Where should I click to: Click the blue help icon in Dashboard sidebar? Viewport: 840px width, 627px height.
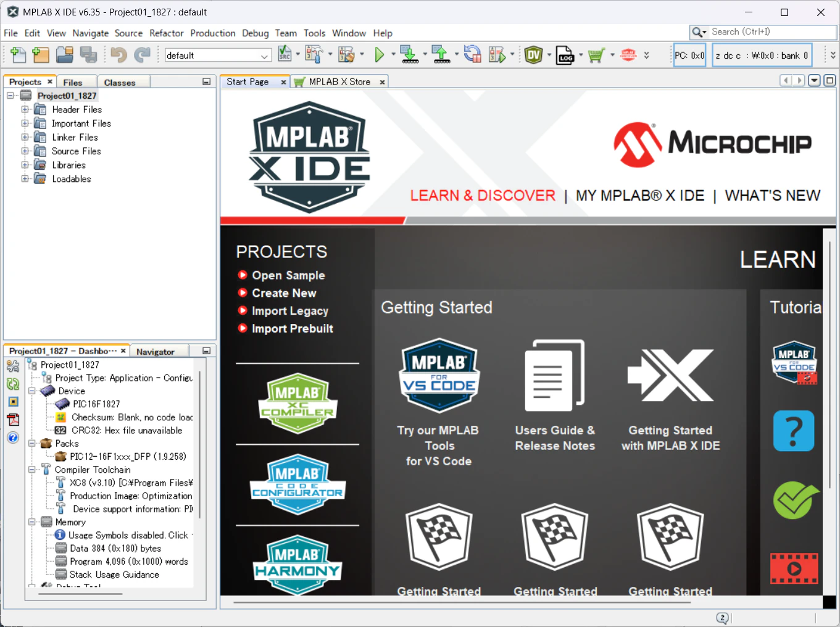(12, 438)
